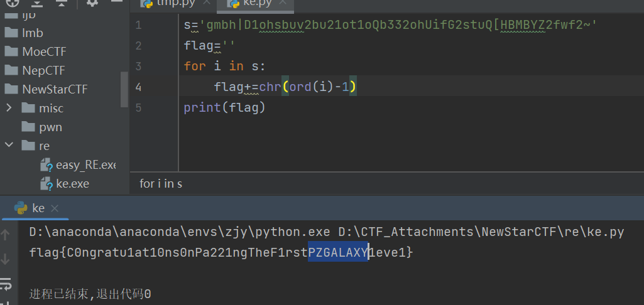
Task: Click the 'for i in s' breadcrumb
Action: 161,184
